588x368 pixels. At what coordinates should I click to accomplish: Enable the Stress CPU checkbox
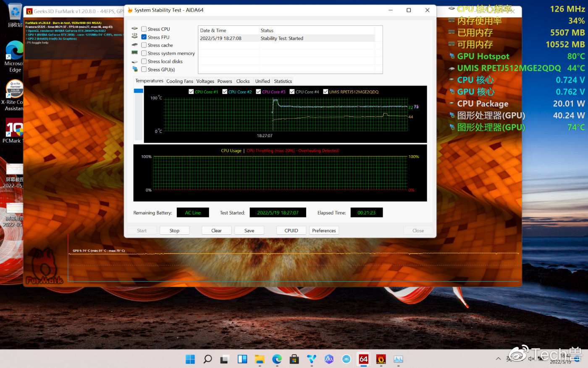click(144, 29)
